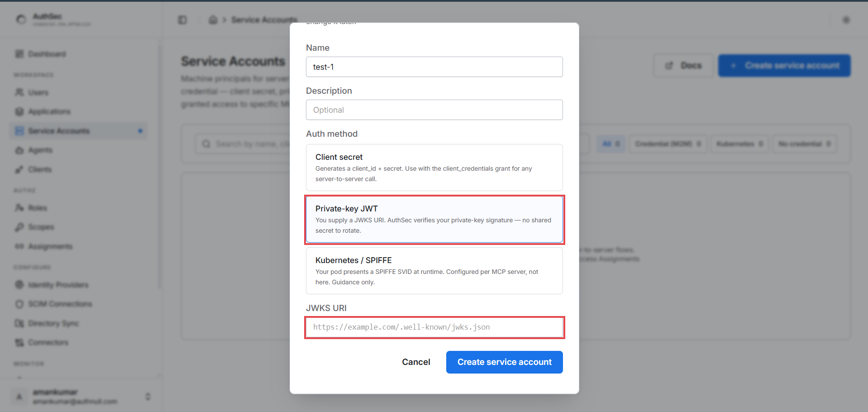
Task: Click the Agents icon in sidebar
Action: click(x=19, y=150)
